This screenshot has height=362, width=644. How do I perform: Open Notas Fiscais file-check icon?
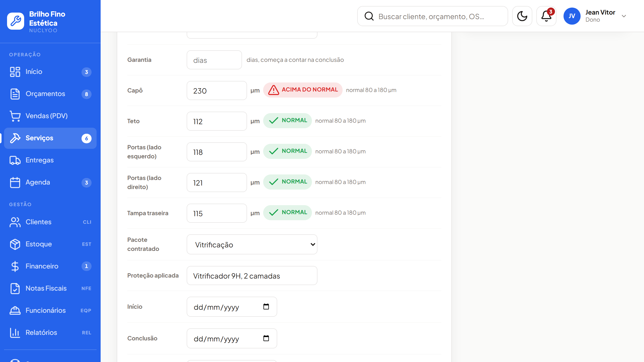point(15,289)
